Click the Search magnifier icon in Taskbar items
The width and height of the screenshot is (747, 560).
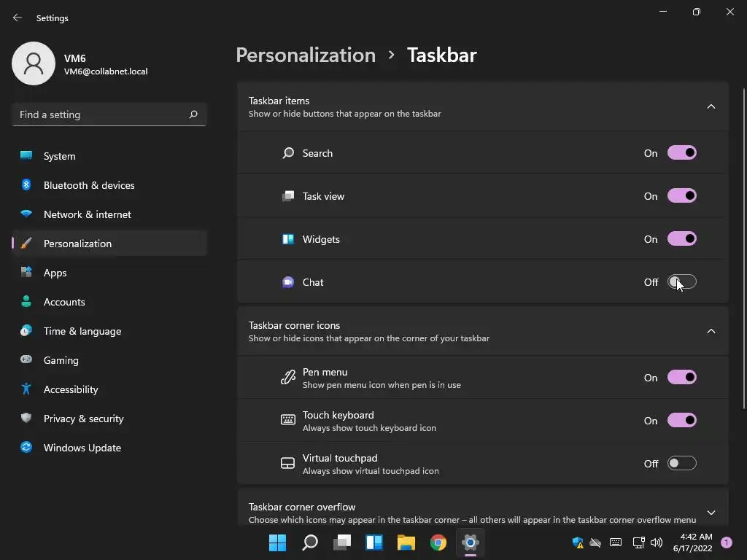coord(287,153)
